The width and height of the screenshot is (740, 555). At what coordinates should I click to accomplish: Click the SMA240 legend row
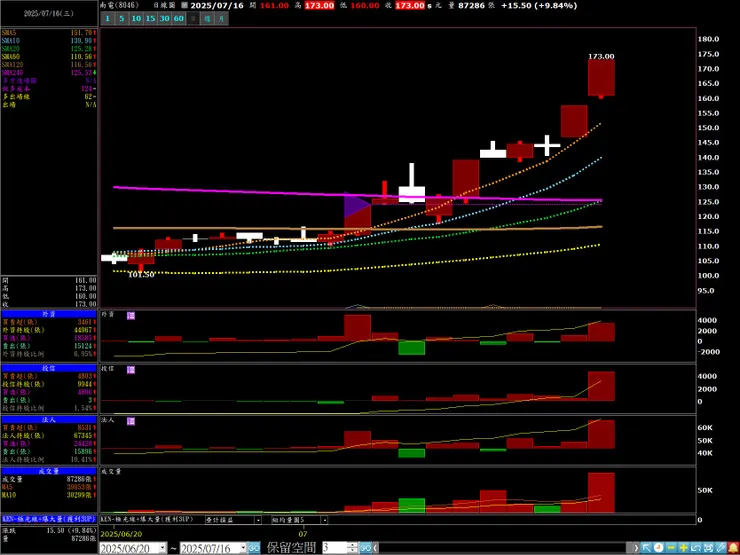pos(49,73)
